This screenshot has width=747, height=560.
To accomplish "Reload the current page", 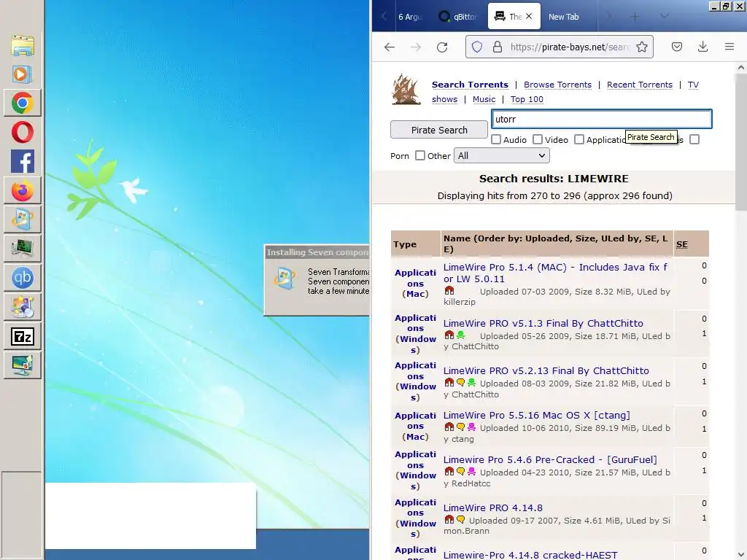I will click(442, 47).
